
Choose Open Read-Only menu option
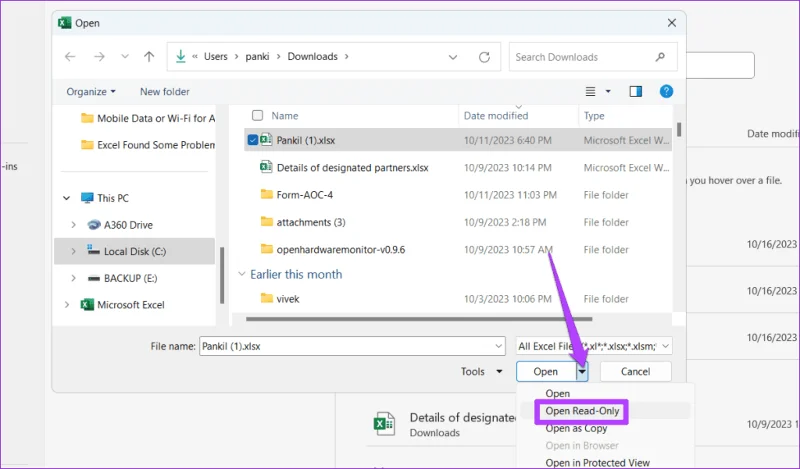[x=582, y=411]
